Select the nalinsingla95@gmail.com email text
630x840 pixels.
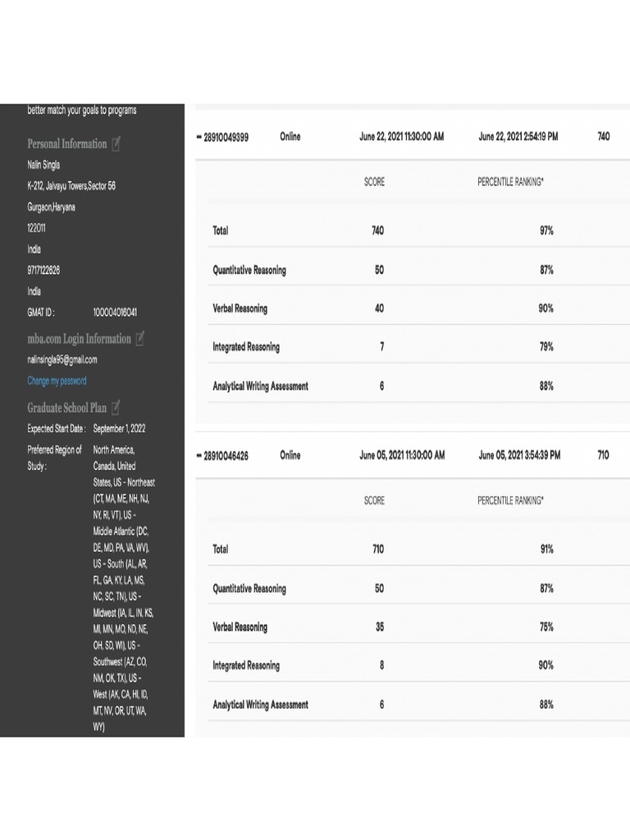click(62, 359)
